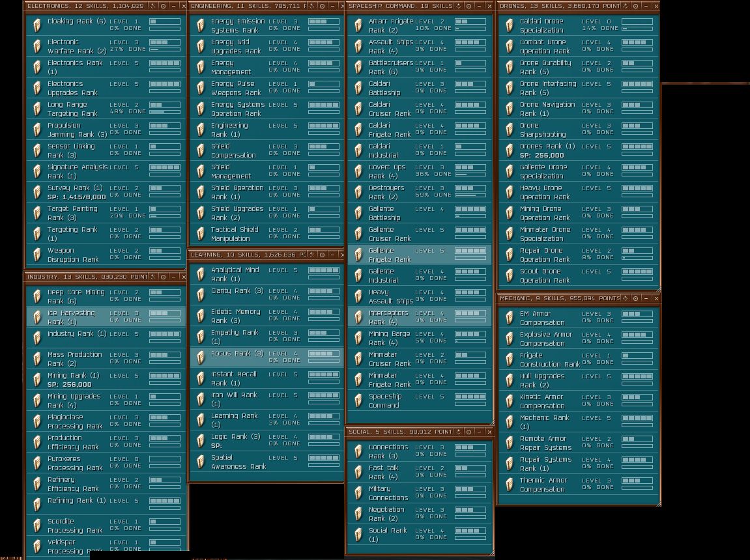This screenshot has width=750, height=560.
Task: Click the circle icon in Electronics window header
Action: point(163,7)
